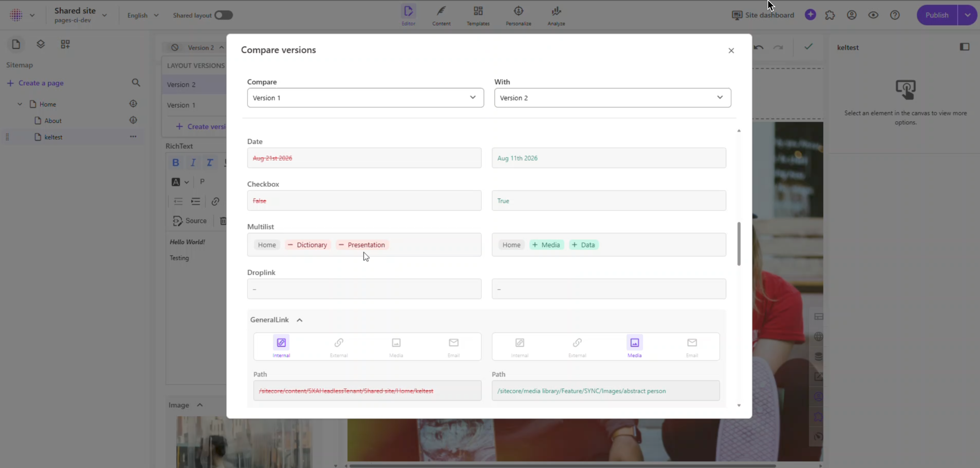Open the Shared site selector dropdown
980x468 pixels.
pyautogui.click(x=81, y=15)
